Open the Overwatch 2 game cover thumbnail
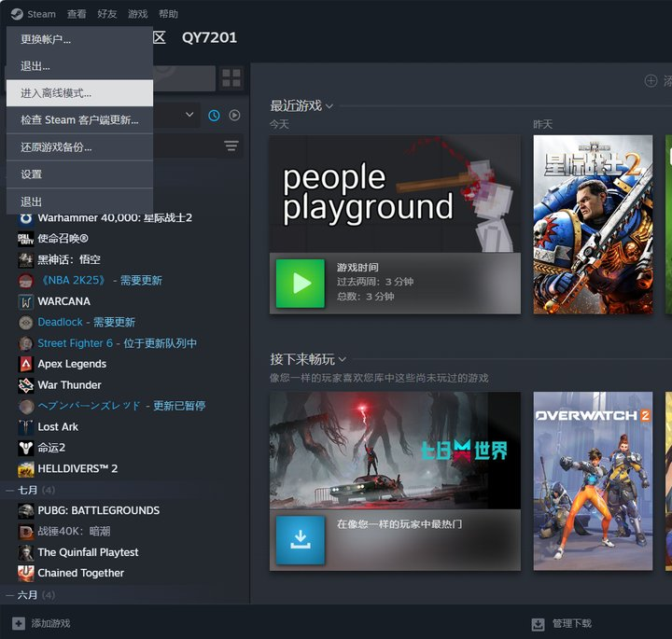Image resolution: width=672 pixels, height=639 pixels. [x=593, y=480]
